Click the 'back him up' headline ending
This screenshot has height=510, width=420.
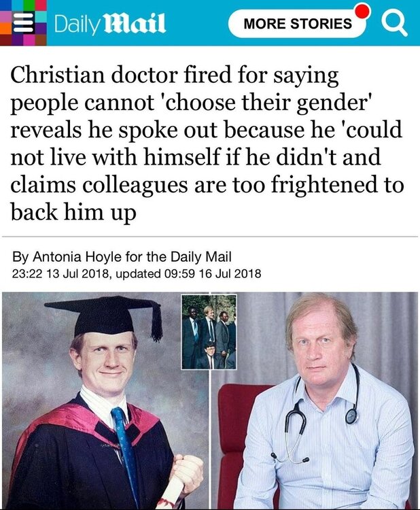coord(73,212)
